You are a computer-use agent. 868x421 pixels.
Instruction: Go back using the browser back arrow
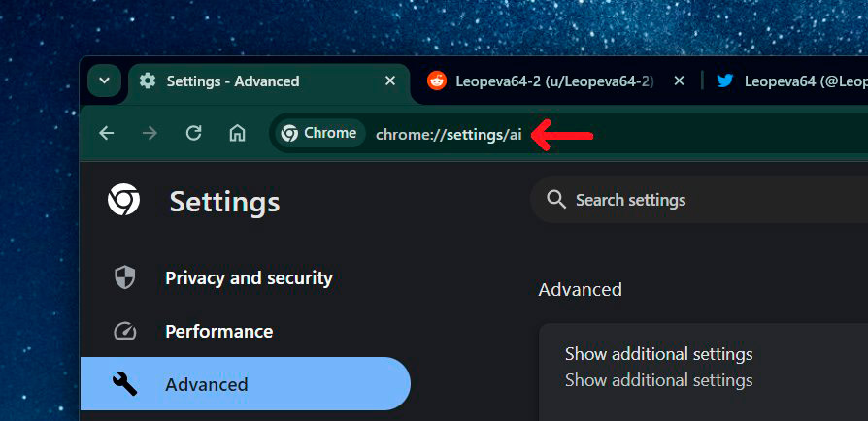coord(107,134)
